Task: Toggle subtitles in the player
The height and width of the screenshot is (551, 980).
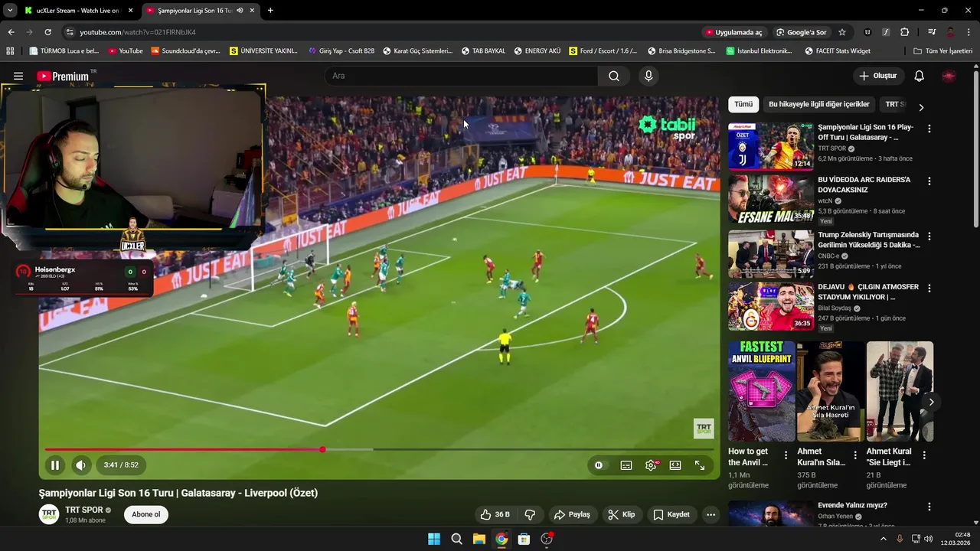Action: (626, 465)
